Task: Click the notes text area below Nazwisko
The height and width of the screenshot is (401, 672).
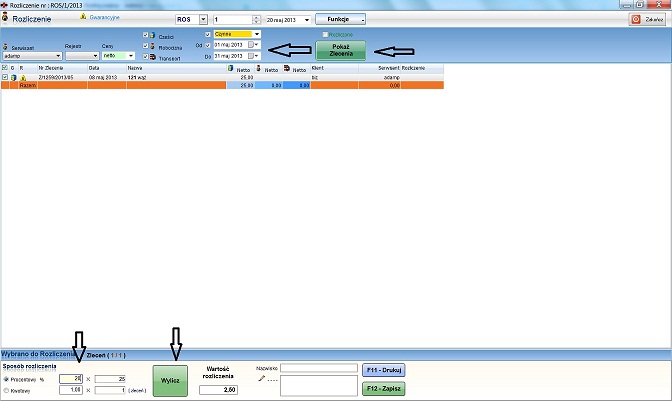Action: coord(319,386)
